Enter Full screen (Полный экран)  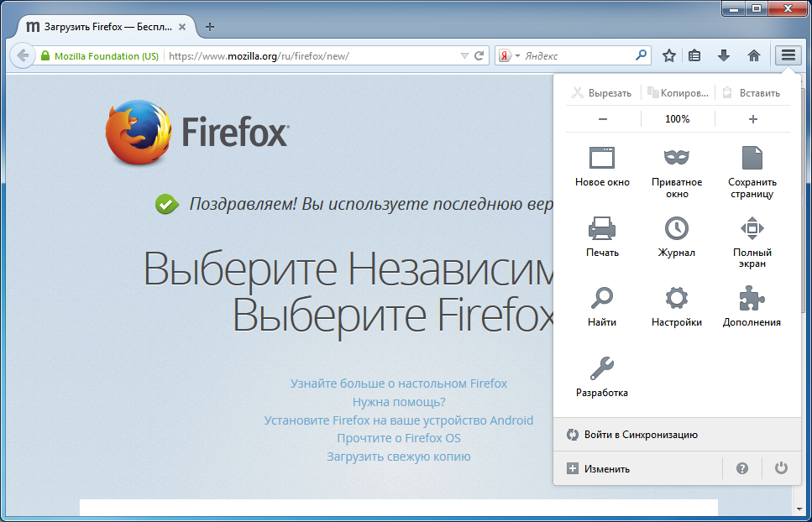click(752, 242)
